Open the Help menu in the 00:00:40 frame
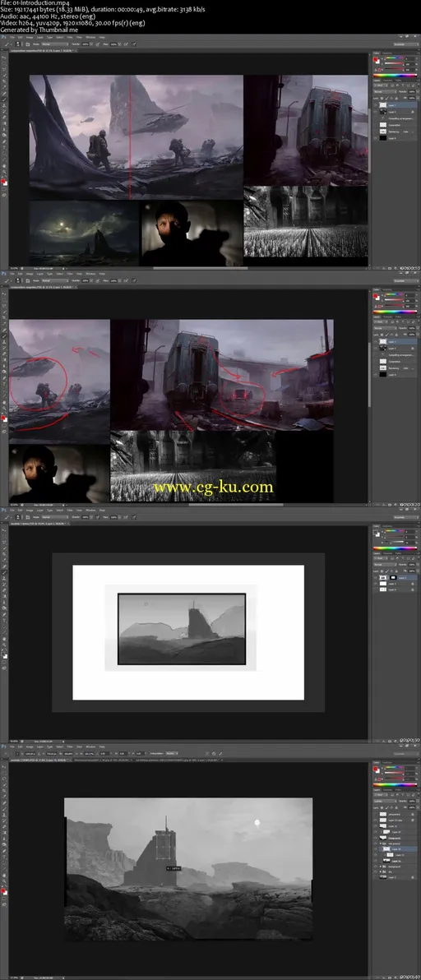 tap(102, 747)
